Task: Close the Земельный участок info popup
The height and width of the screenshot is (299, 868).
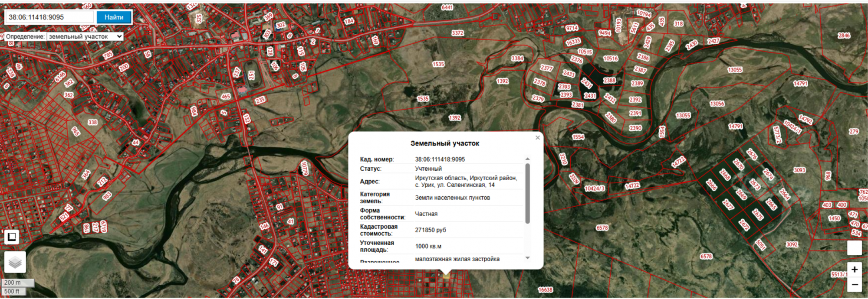Action: tap(538, 138)
